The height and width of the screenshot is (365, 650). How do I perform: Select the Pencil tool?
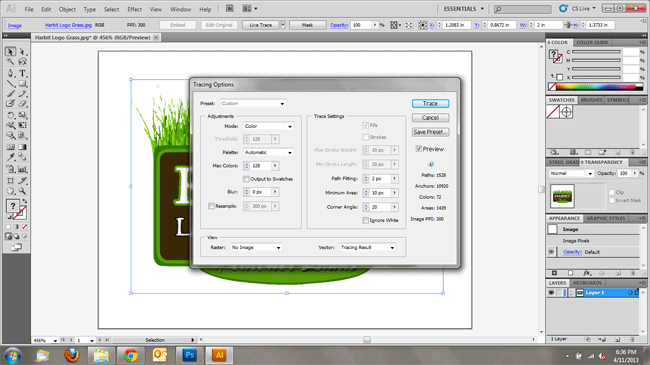coord(22,94)
